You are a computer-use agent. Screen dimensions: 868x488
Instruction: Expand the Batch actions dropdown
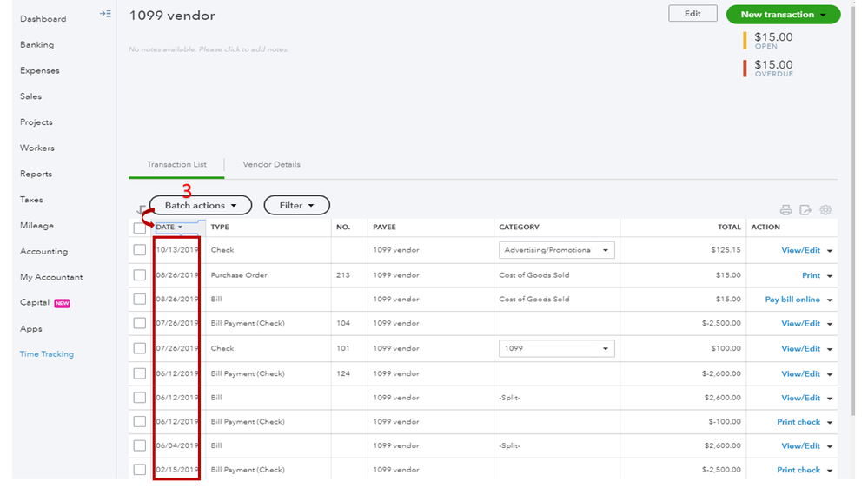point(201,206)
